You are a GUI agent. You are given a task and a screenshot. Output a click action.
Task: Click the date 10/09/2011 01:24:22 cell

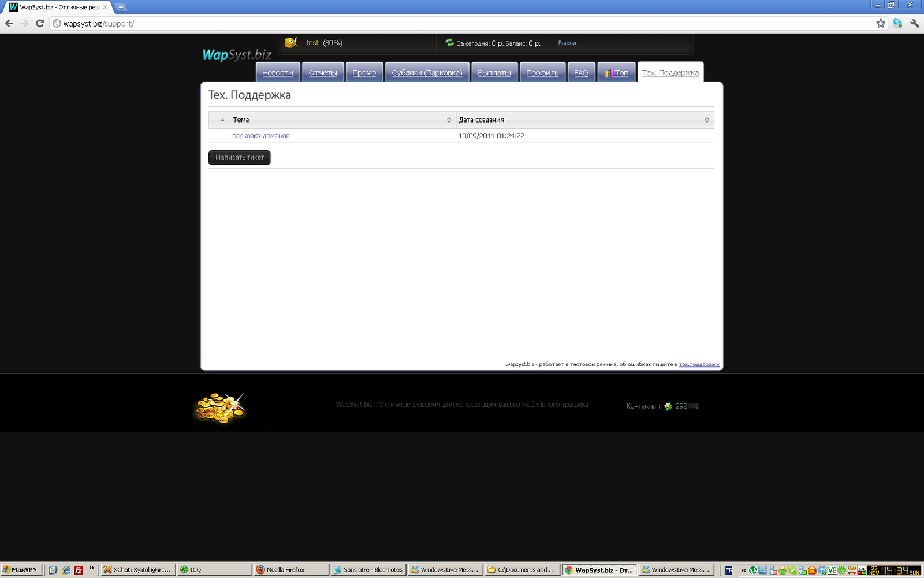(491, 136)
